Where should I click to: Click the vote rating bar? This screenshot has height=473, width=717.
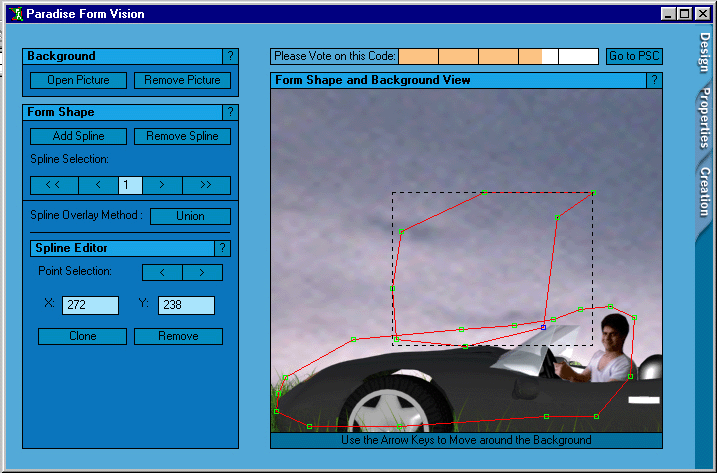pos(498,56)
